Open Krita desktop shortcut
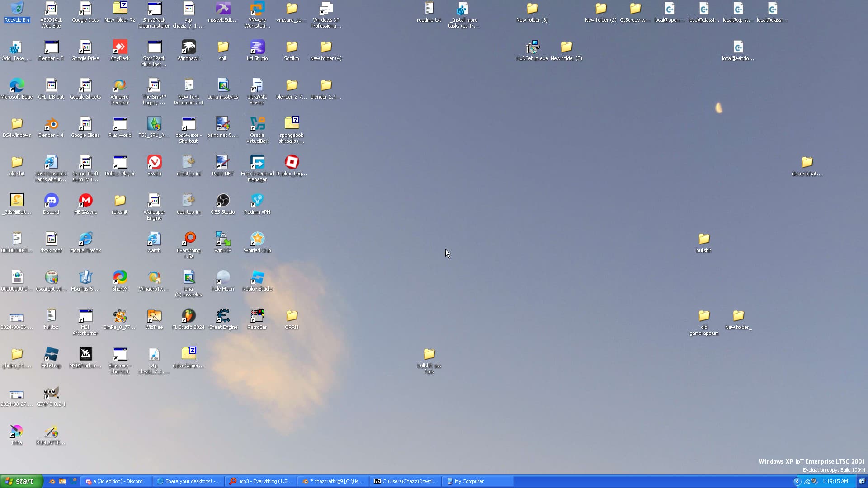Image resolution: width=868 pixels, height=488 pixels. click(x=17, y=435)
